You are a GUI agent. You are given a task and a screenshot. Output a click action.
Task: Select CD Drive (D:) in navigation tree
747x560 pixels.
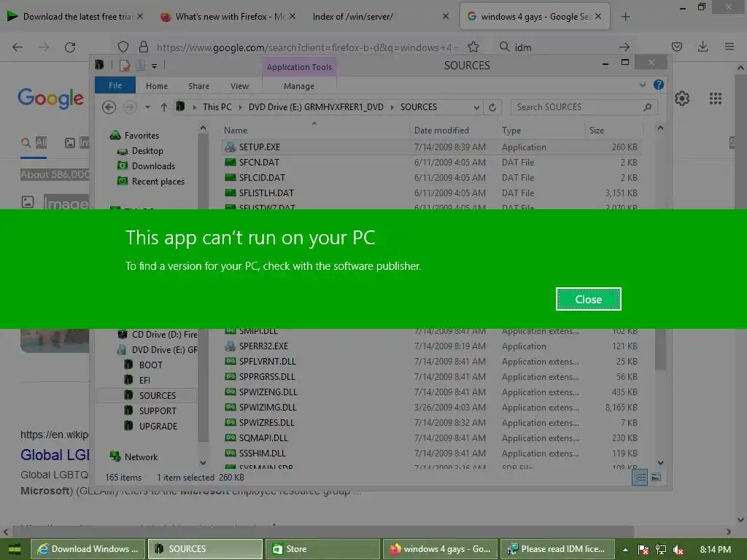pos(158,334)
